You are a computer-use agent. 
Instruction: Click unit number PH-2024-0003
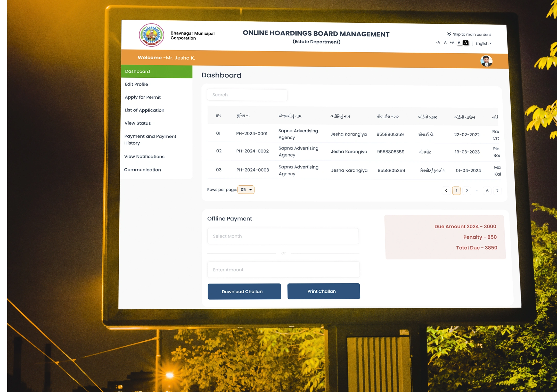pyautogui.click(x=253, y=170)
